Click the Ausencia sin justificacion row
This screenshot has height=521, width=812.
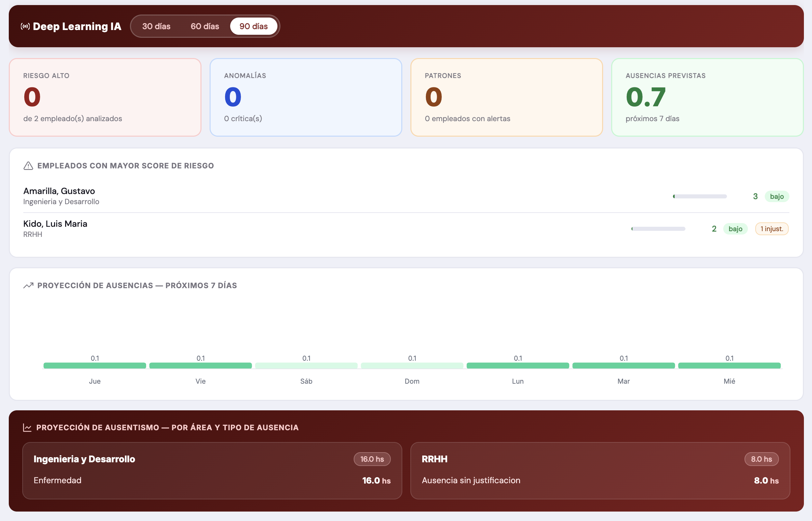(x=600, y=481)
